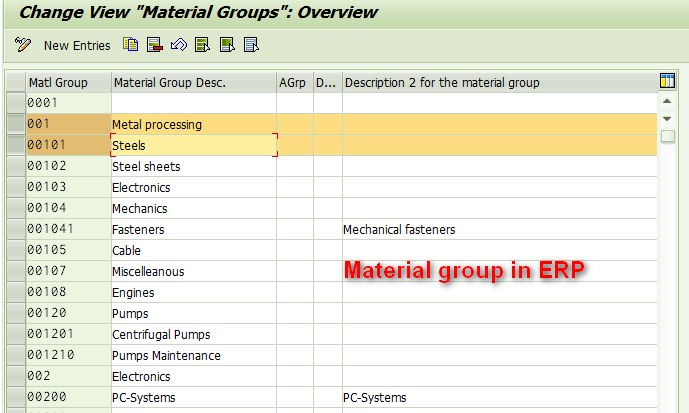Click the scroll down arrow

click(667, 119)
